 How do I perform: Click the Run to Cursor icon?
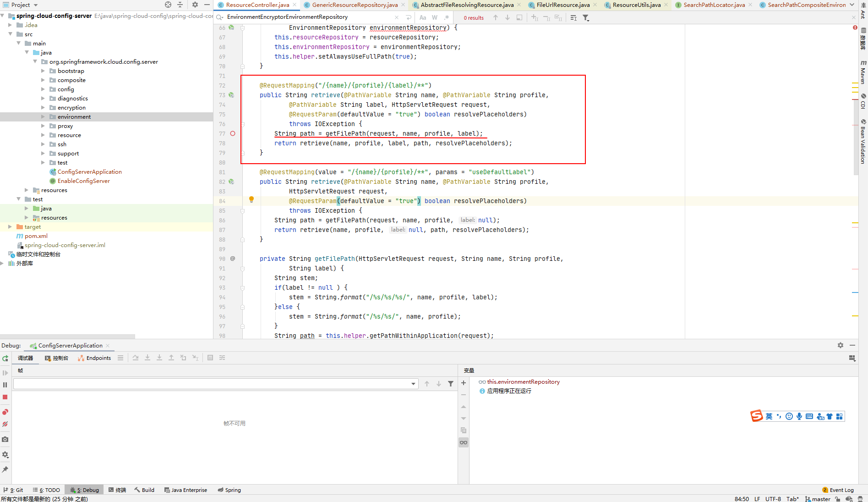[195, 358]
